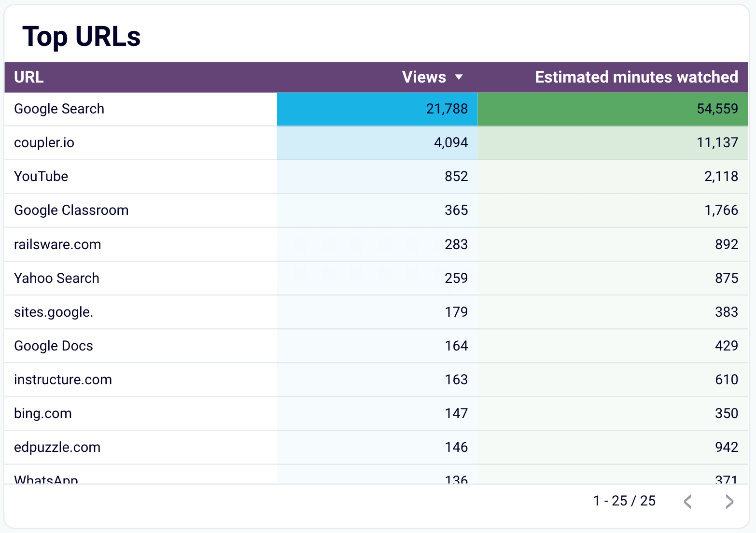
Task: Sort table by URL column header
Action: [29, 77]
